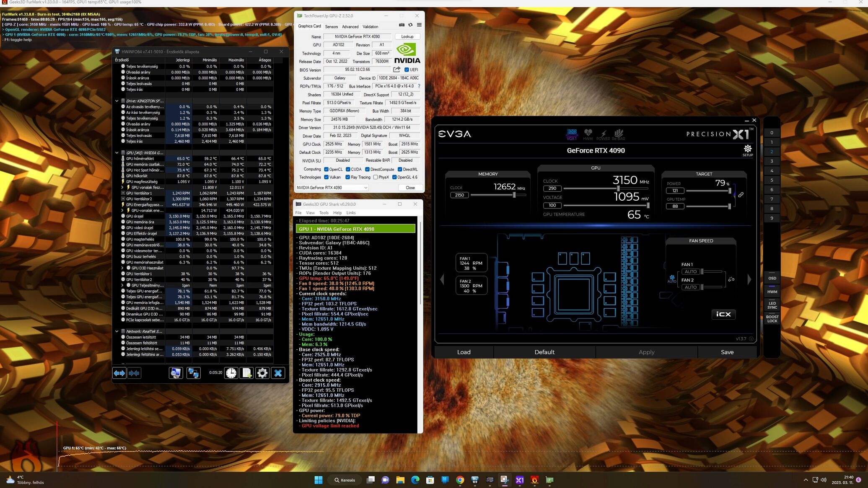Click the collapse columns arrows in HWiNFO
The height and width of the screenshot is (488, 868).
tap(134, 373)
